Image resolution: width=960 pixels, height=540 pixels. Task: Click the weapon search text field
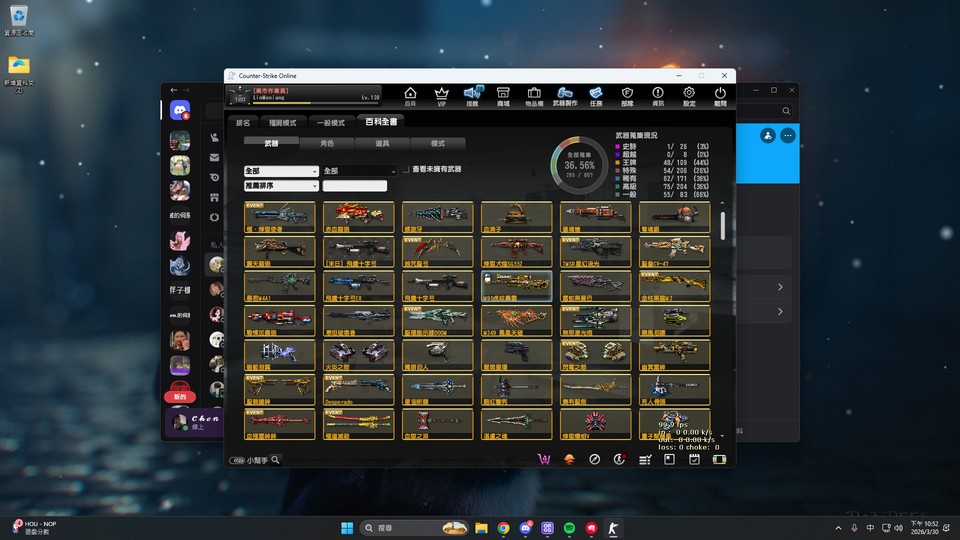[354, 186]
